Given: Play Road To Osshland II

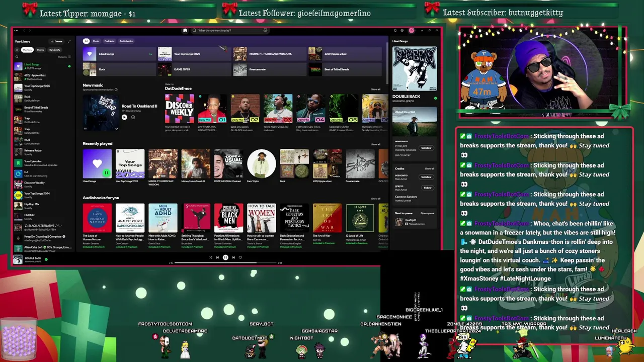Looking at the screenshot, I should coord(124,117).
